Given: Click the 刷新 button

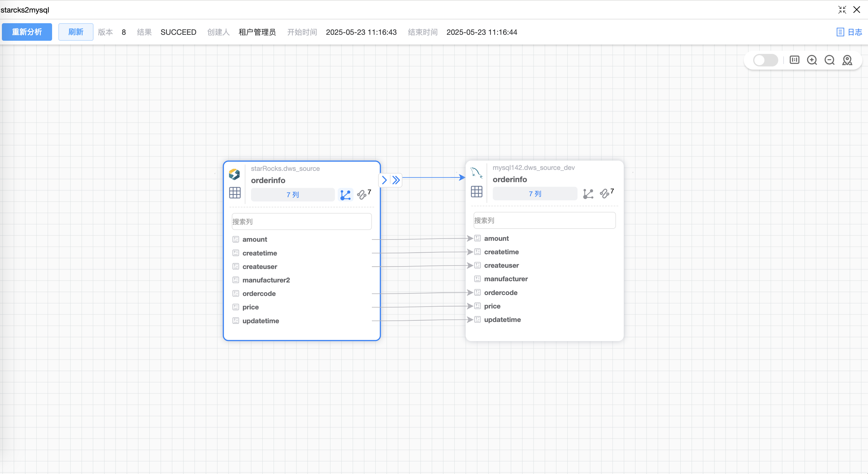Looking at the screenshot, I should (x=76, y=32).
